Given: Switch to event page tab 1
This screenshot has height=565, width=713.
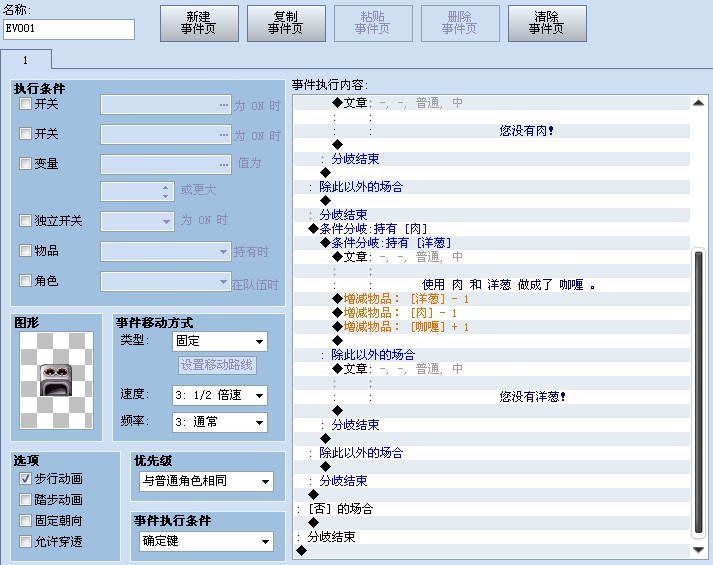Looking at the screenshot, I should 26,60.
